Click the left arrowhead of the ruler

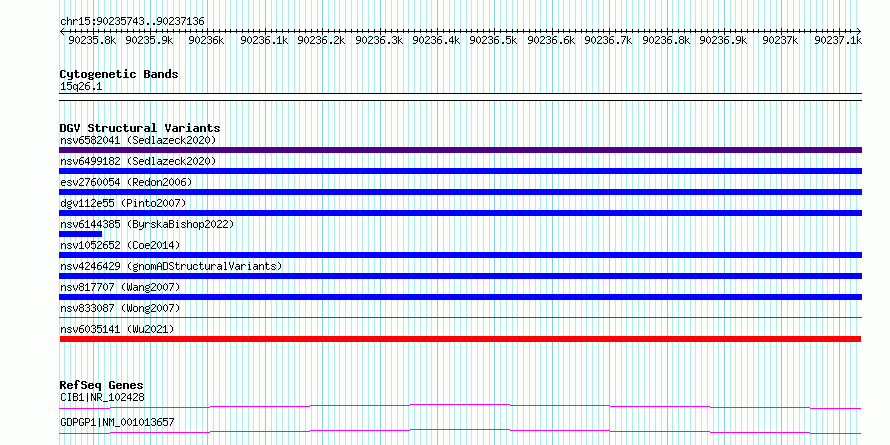point(62,31)
